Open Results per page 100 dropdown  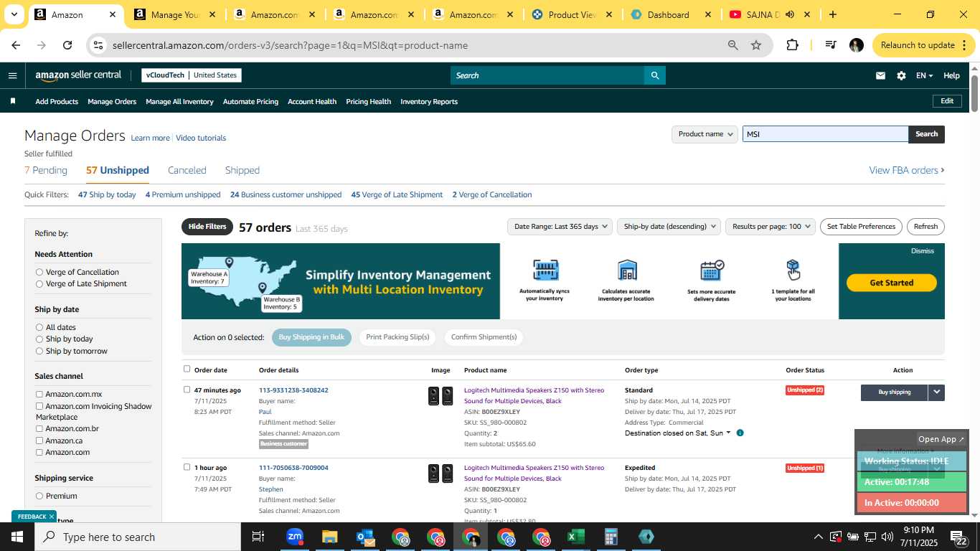point(771,227)
